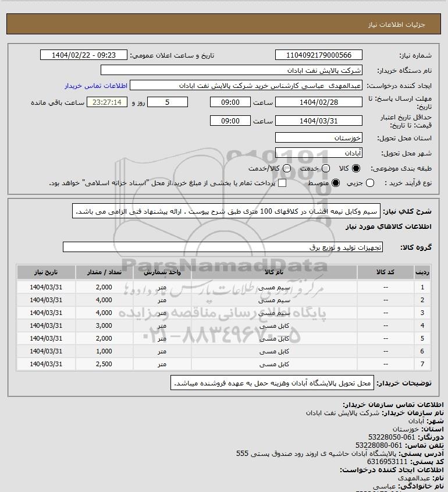Click the price validity date 1404/03/31 field
This screenshot has width=448, height=492.
[318, 121]
